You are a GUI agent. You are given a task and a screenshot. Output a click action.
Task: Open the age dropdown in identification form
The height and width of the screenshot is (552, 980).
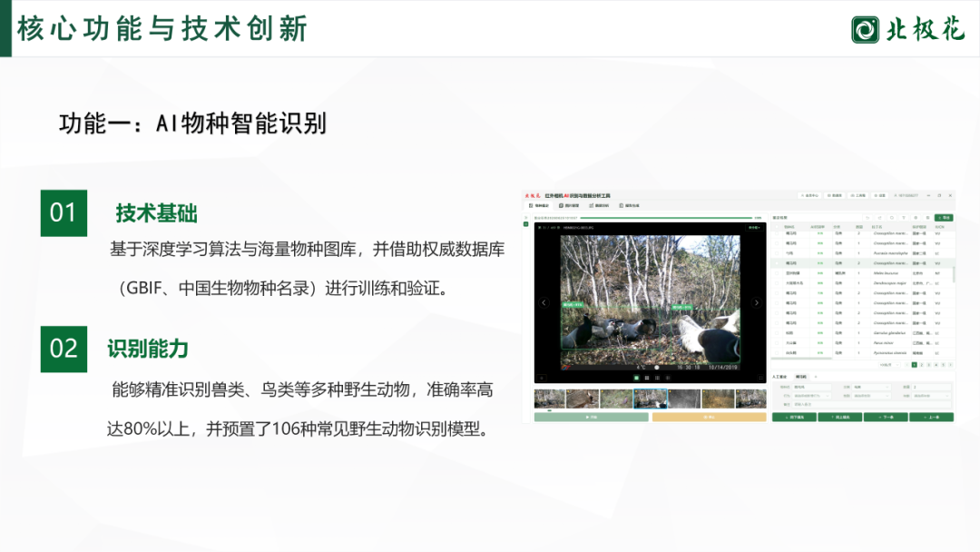[931, 396]
